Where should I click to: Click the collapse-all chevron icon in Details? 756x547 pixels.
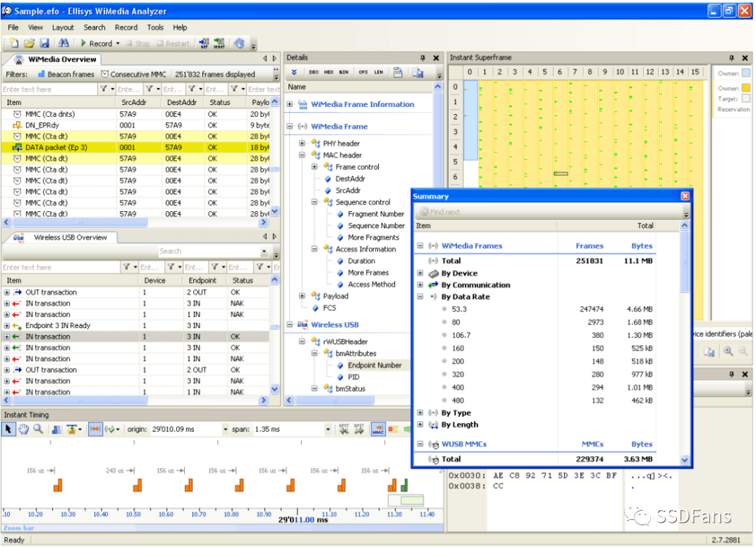(294, 72)
